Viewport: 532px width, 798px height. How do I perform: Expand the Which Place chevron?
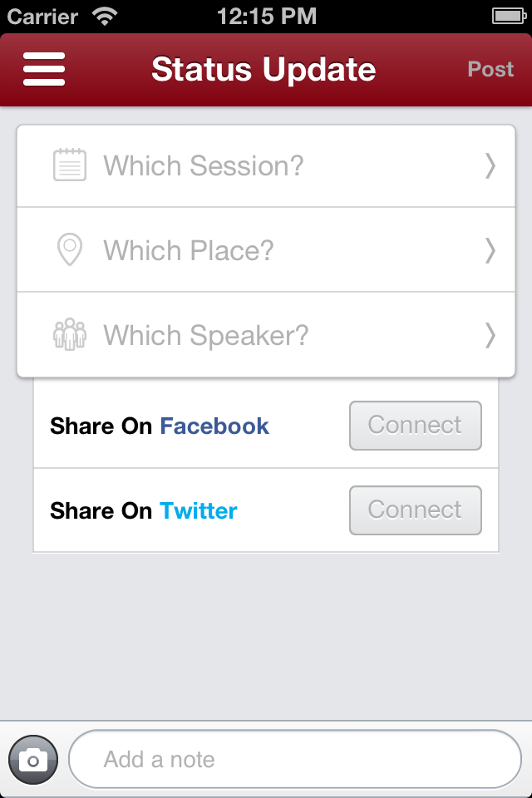point(490,250)
